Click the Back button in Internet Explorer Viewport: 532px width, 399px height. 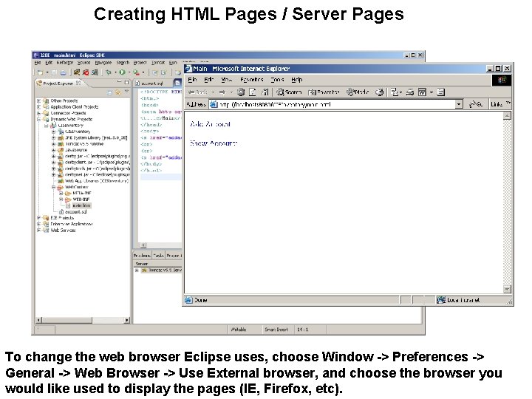tap(197, 92)
